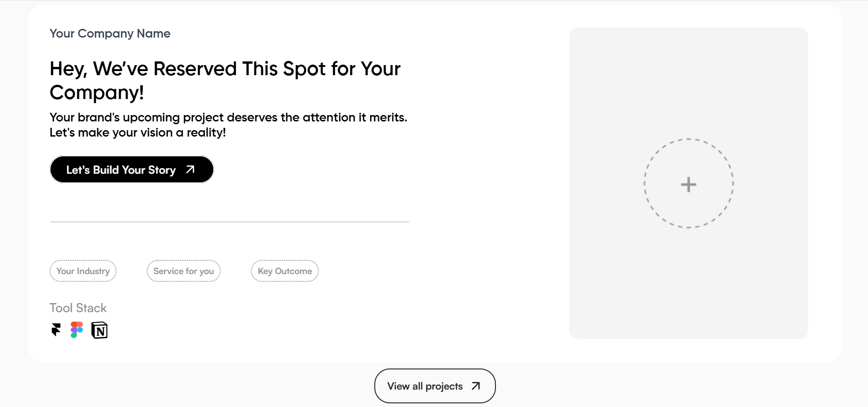This screenshot has height=407, width=868.
Task: Select the Key Outcome chip label
Action: tap(284, 271)
